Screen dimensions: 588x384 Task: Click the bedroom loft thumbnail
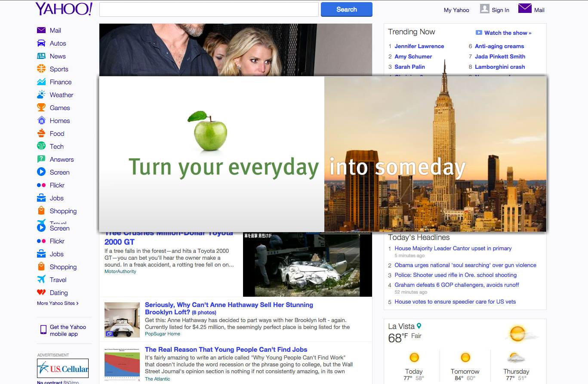click(122, 320)
